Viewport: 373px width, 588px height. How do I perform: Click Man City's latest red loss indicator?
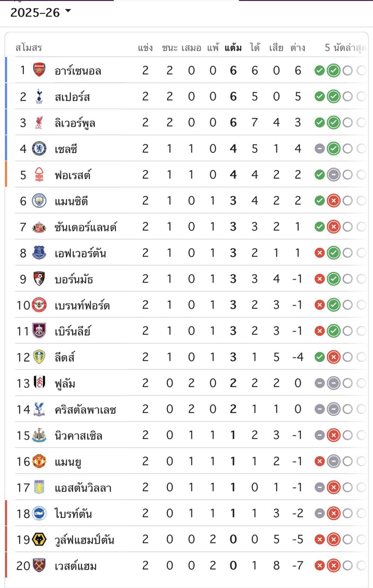pyautogui.click(x=333, y=201)
